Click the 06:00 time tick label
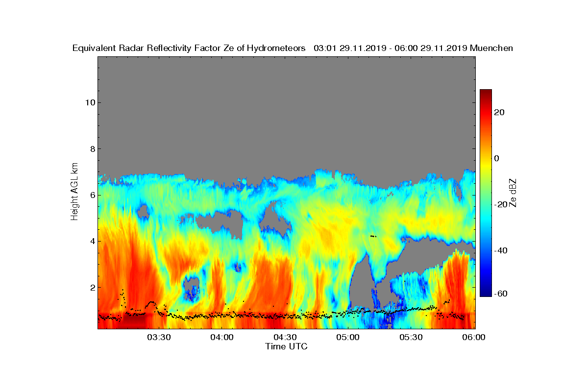This screenshot has height=392, width=588. pyautogui.click(x=474, y=337)
